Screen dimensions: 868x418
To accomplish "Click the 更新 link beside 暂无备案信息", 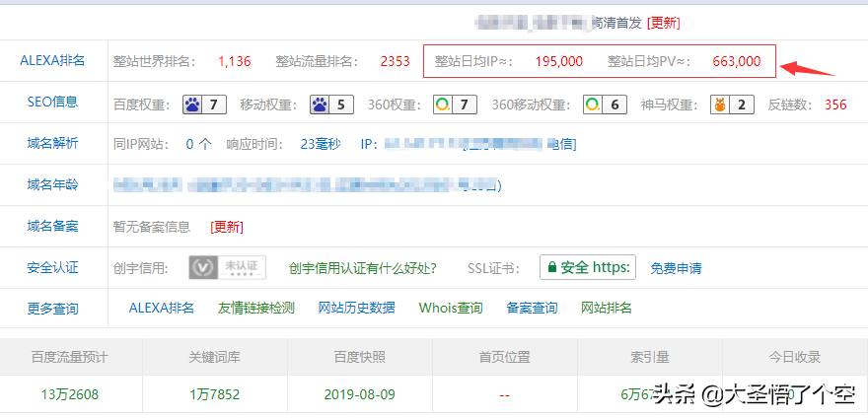I will pyautogui.click(x=227, y=227).
